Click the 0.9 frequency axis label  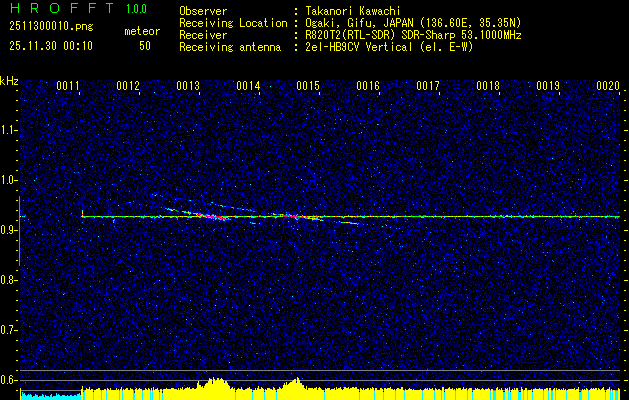tap(10, 229)
